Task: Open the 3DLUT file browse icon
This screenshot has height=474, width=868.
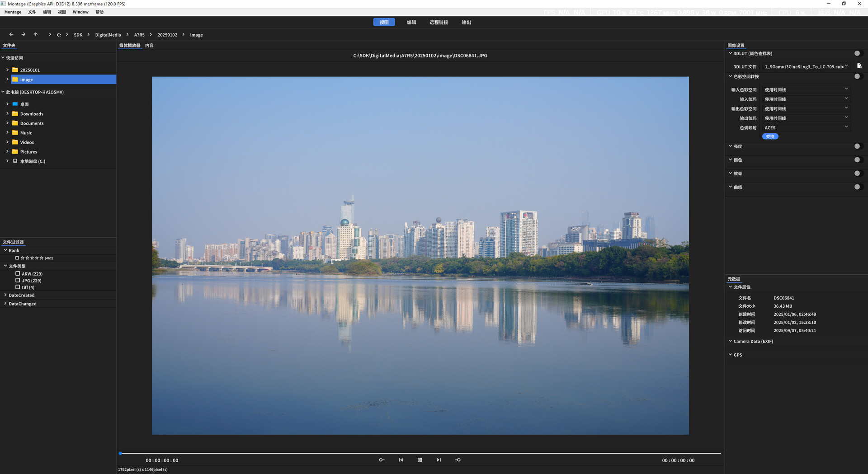Action: 859,66
